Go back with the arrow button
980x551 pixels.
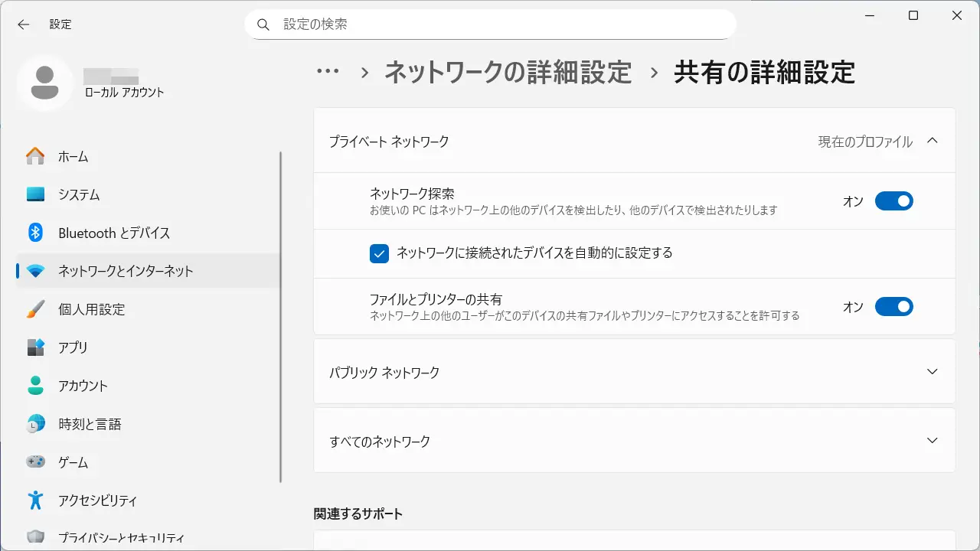point(24,24)
